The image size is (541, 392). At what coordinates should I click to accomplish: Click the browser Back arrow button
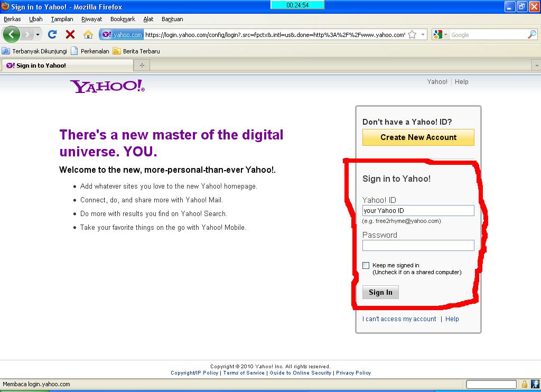point(12,34)
